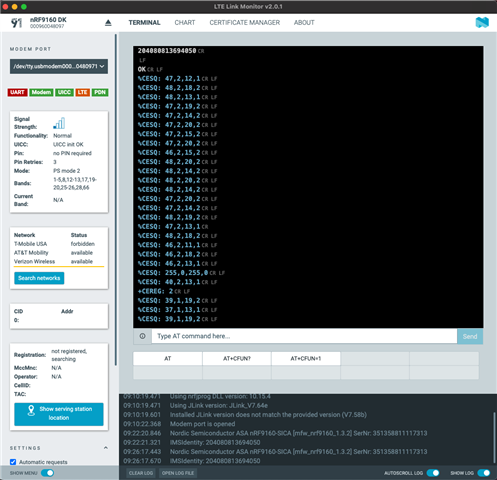Viewport: 497px width, 480px height.
Task: Switch to the Chart tab
Action: pyautogui.click(x=185, y=23)
